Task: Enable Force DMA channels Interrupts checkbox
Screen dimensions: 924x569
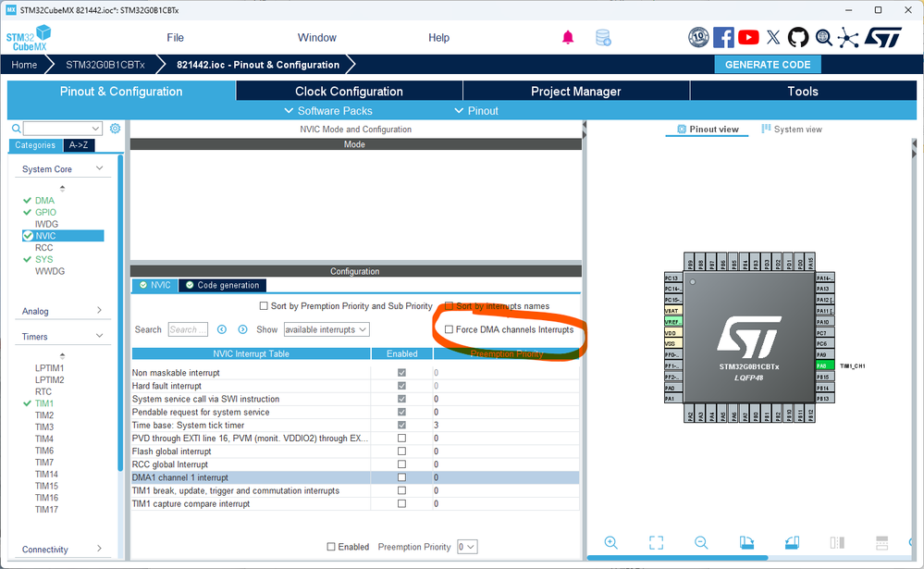Action: point(449,329)
